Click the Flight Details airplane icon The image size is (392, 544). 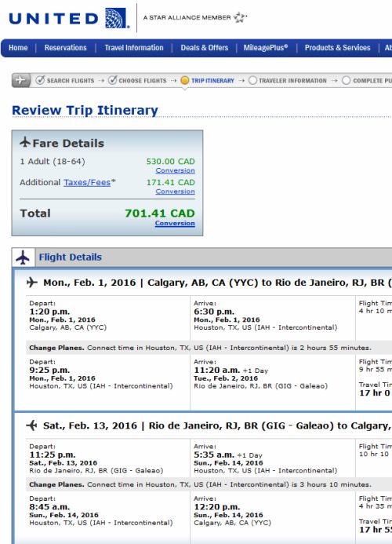coord(24,257)
